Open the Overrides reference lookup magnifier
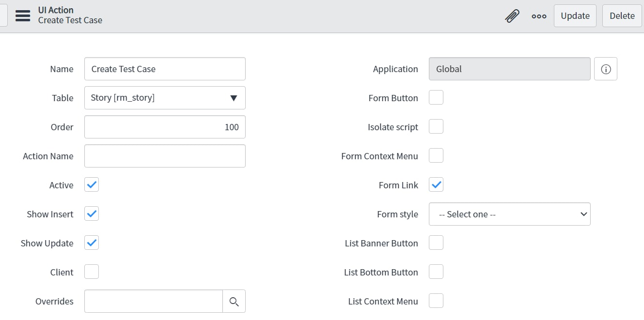Screen dimensions: 644x320 235,301
